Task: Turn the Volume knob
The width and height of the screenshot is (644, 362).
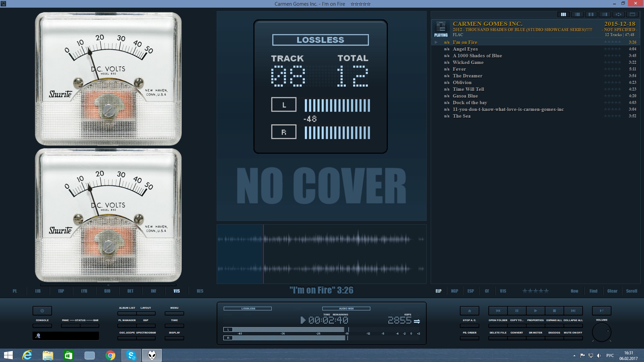Action: pyautogui.click(x=601, y=333)
